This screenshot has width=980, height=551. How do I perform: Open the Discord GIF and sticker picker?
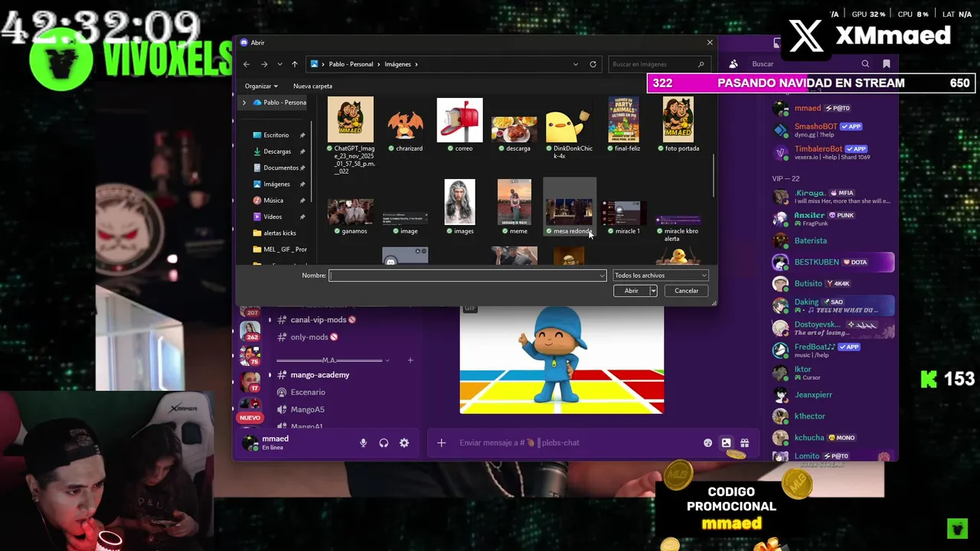(x=726, y=443)
